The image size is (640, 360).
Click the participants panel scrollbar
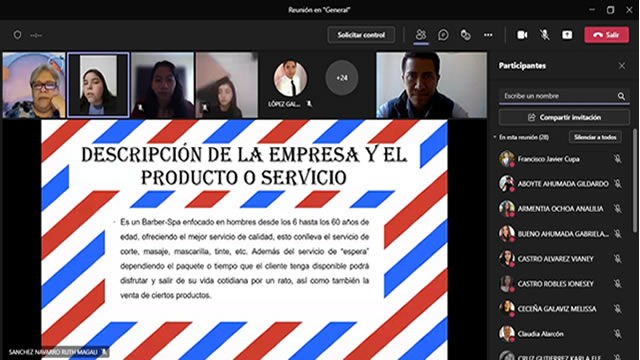pyautogui.click(x=635, y=181)
